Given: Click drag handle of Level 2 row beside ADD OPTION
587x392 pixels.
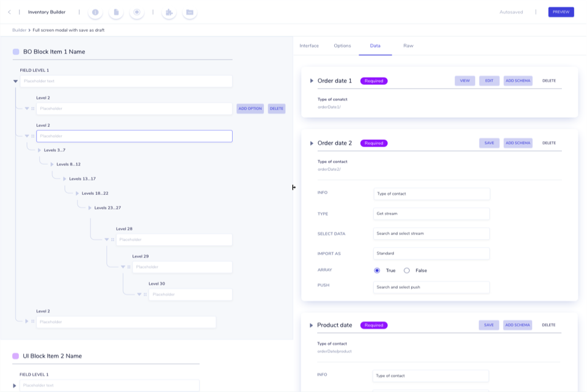Looking at the screenshot, I should click(x=33, y=109).
